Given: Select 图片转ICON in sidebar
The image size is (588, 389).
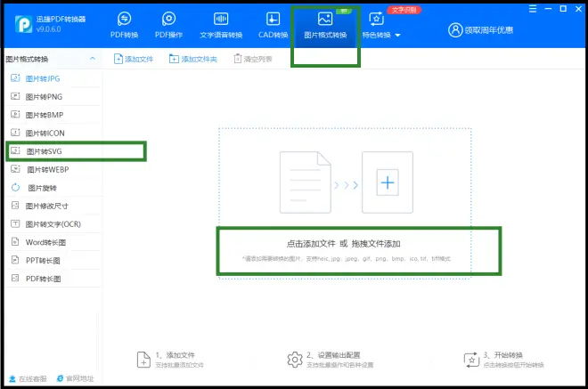Looking at the screenshot, I should (x=53, y=133).
